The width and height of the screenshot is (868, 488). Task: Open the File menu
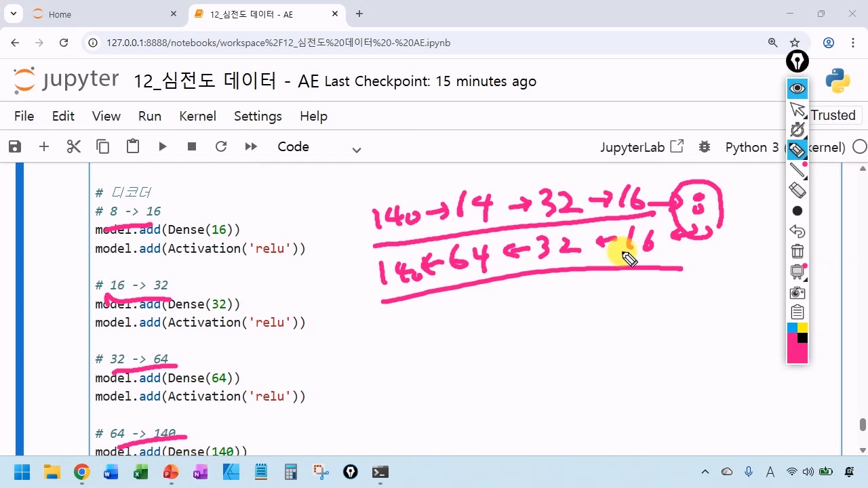(x=24, y=116)
